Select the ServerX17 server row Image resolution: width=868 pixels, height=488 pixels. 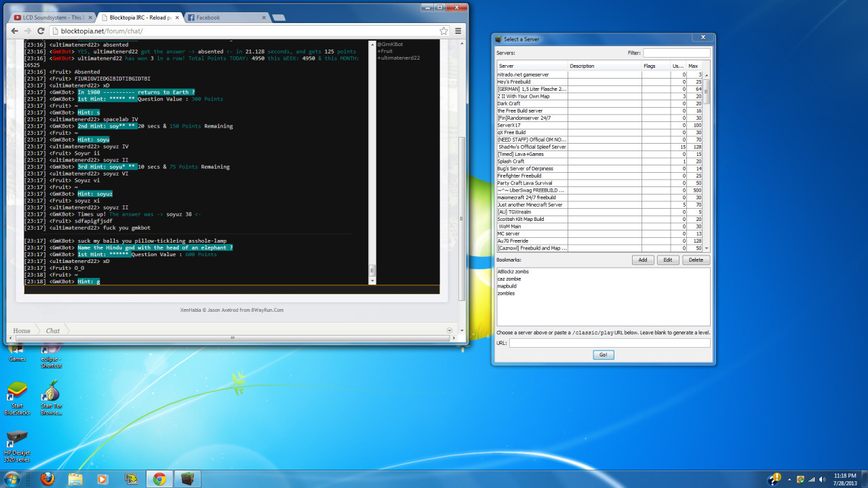tap(599, 125)
